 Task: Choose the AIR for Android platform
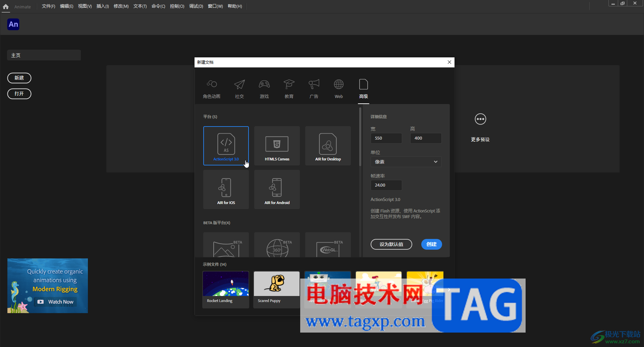point(277,189)
